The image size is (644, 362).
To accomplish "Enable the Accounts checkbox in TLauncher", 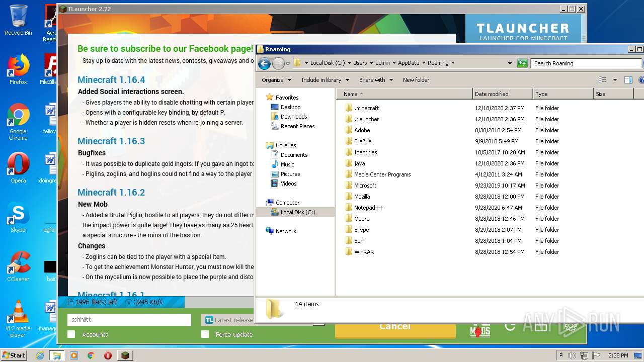I will point(71,334).
